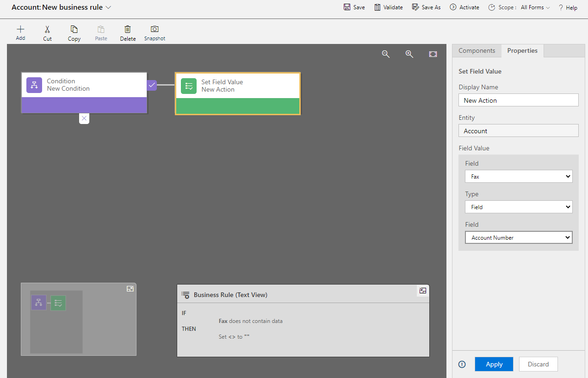Zoom out on the canvas
Screen dimensions: 588x378
point(386,54)
